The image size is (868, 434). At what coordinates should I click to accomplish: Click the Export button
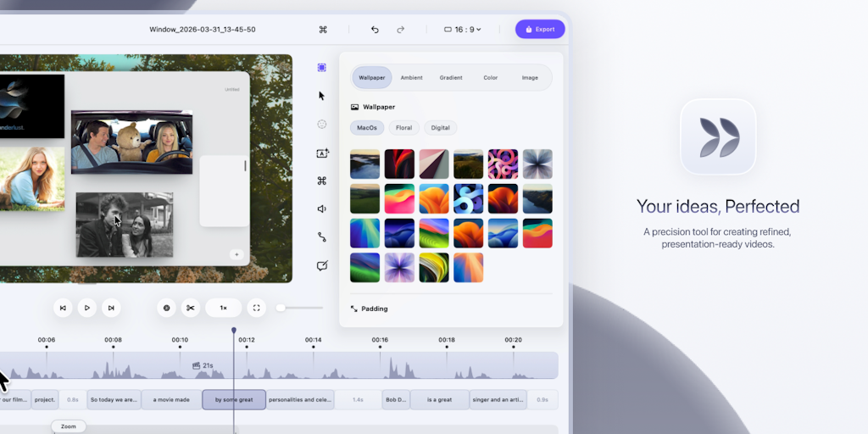(540, 30)
